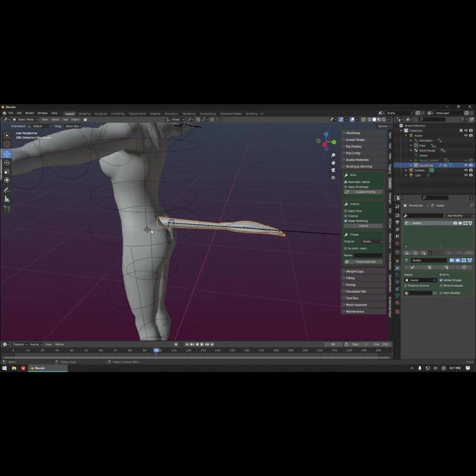Expand the Weight Copy panel
Image resolution: width=476 pixels, height=476 pixels.
pos(364,271)
